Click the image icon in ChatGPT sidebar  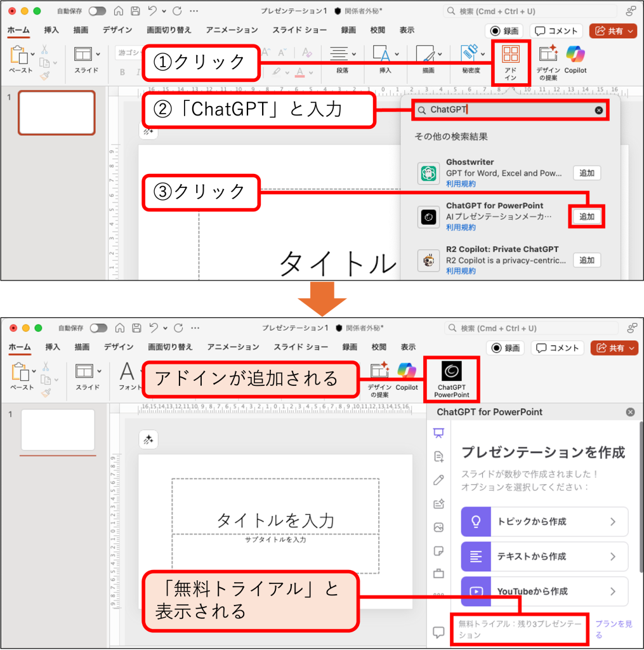(x=438, y=527)
